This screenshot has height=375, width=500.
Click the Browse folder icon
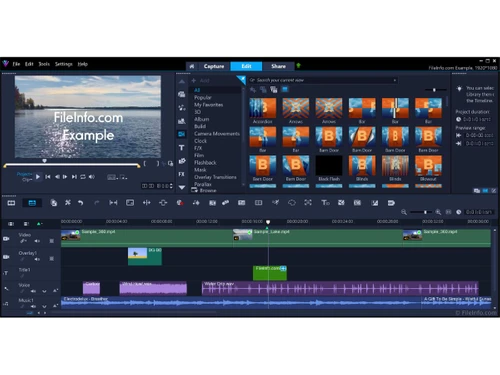point(194,190)
